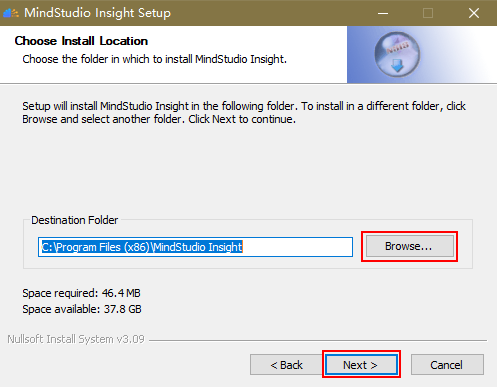Click the greyed-out maximize window button
The height and width of the screenshot is (387, 497).
[x=428, y=13]
